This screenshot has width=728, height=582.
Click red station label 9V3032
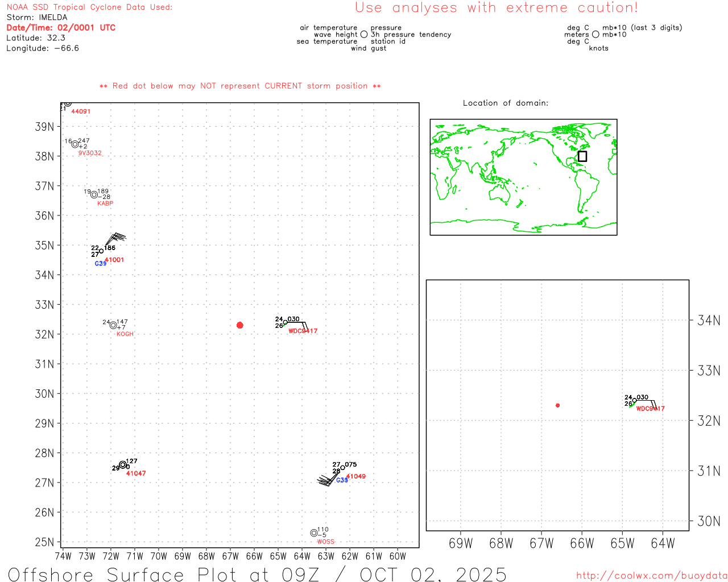click(x=90, y=153)
